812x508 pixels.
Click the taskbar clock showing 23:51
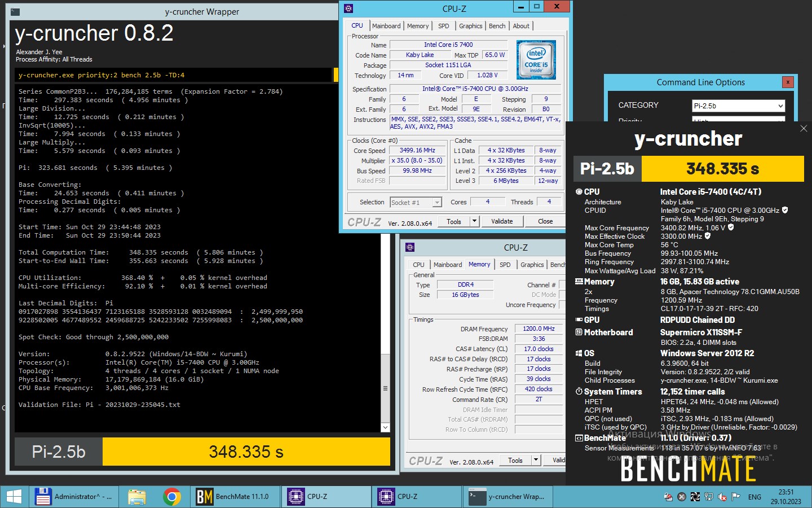tap(786, 497)
